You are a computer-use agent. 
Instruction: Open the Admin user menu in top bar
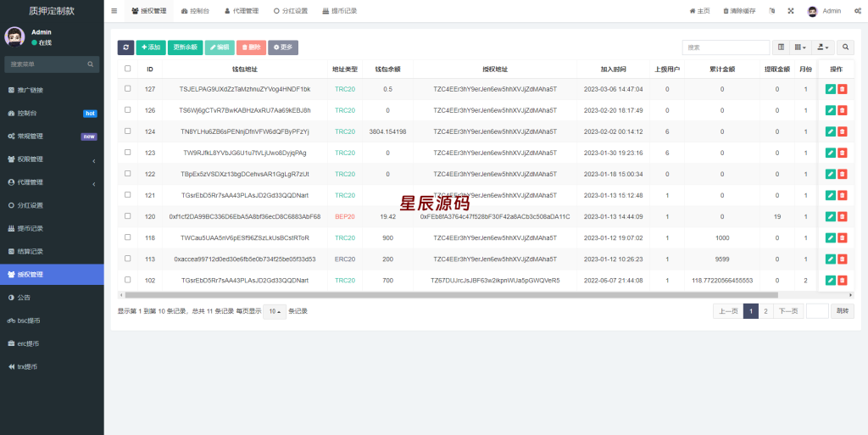824,11
